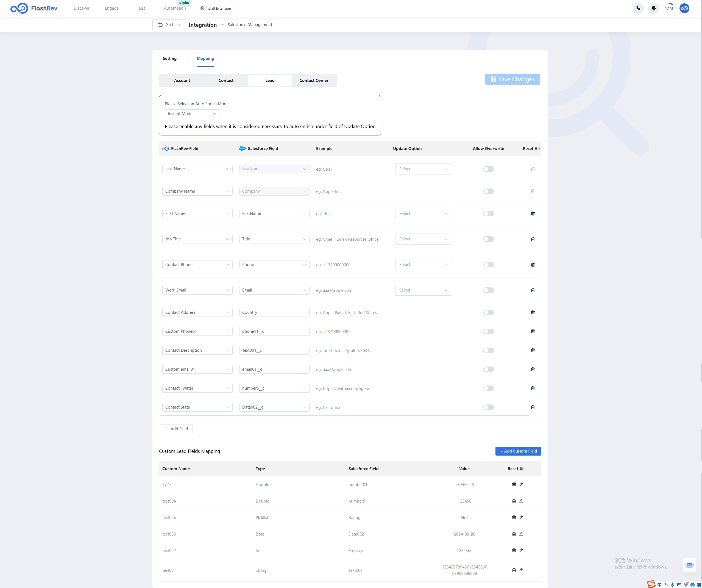Delete the First Name mapping row
This screenshot has width=702, height=588.
(x=533, y=213)
